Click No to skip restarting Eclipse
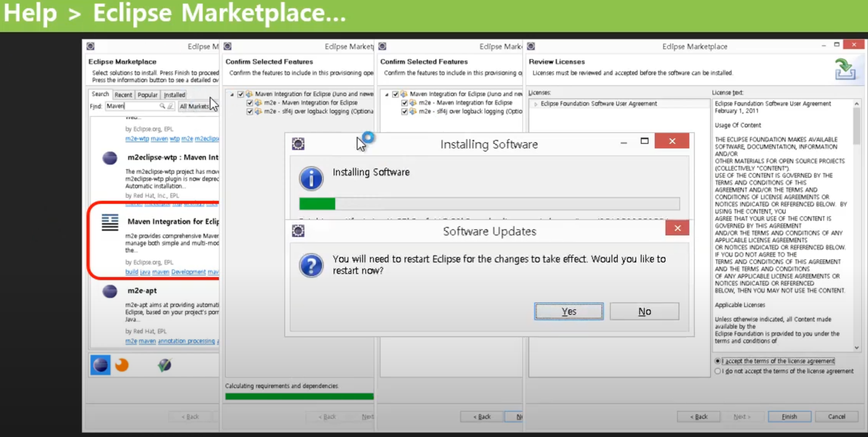 pos(645,311)
